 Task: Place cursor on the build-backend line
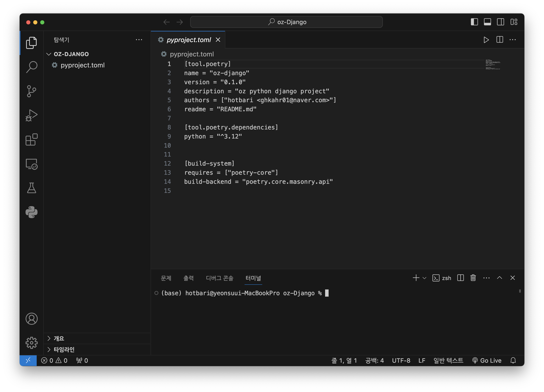[x=259, y=182]
